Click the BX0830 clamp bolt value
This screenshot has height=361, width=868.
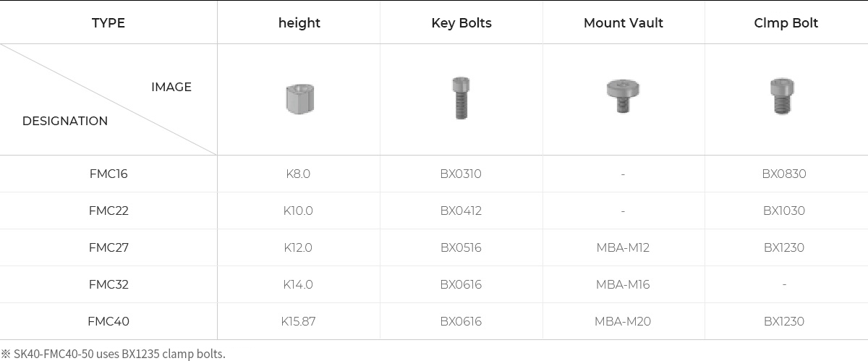[783, 174]
